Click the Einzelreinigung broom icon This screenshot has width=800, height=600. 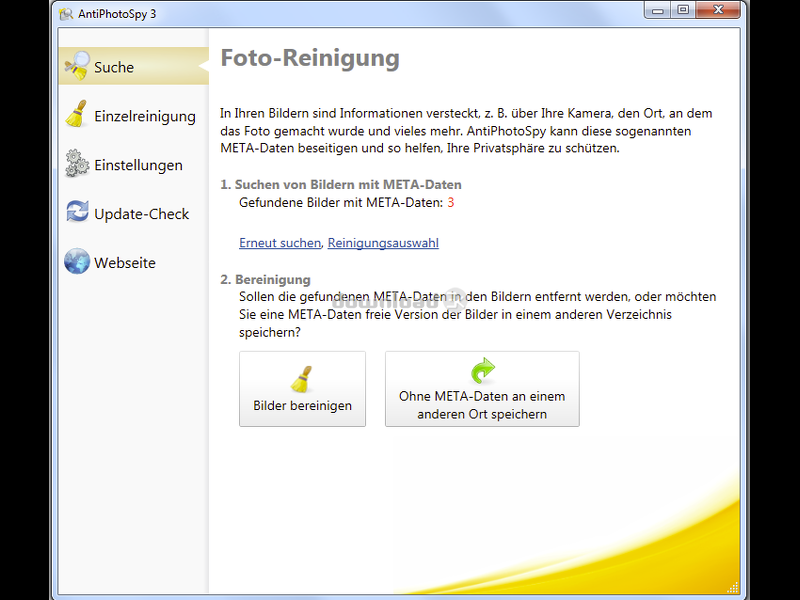[77, 114]
